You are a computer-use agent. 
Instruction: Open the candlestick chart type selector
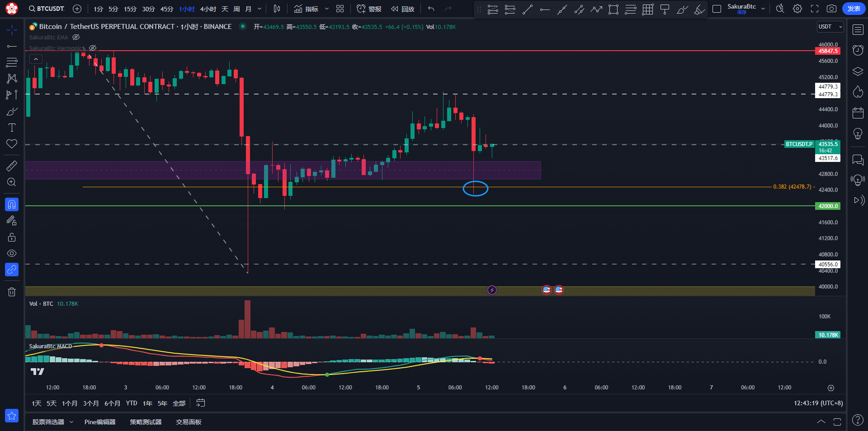(x=277, y=9)
